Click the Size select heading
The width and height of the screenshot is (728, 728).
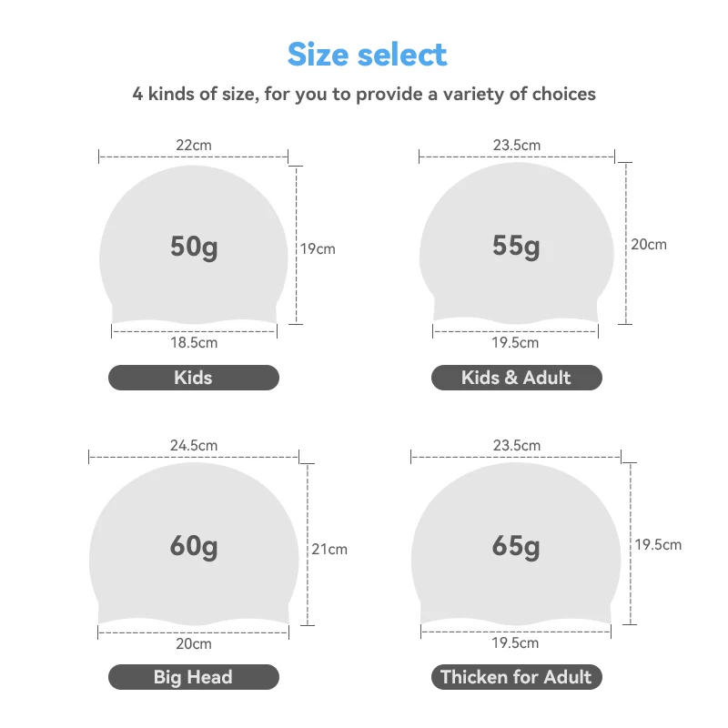pos(368,55)
